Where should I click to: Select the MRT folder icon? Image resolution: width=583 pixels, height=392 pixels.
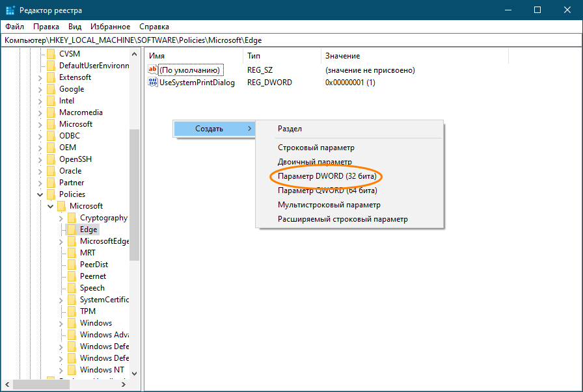(72, 253)
